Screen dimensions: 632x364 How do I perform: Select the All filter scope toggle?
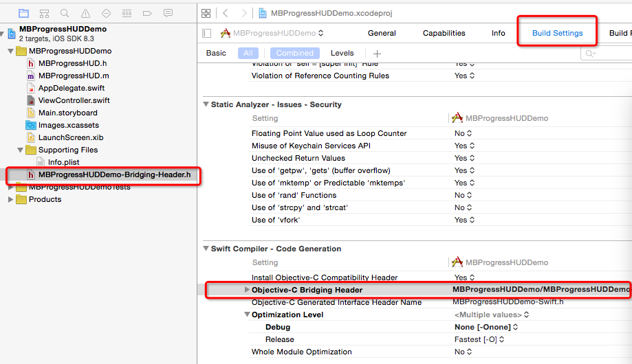[x=248, y=53]
